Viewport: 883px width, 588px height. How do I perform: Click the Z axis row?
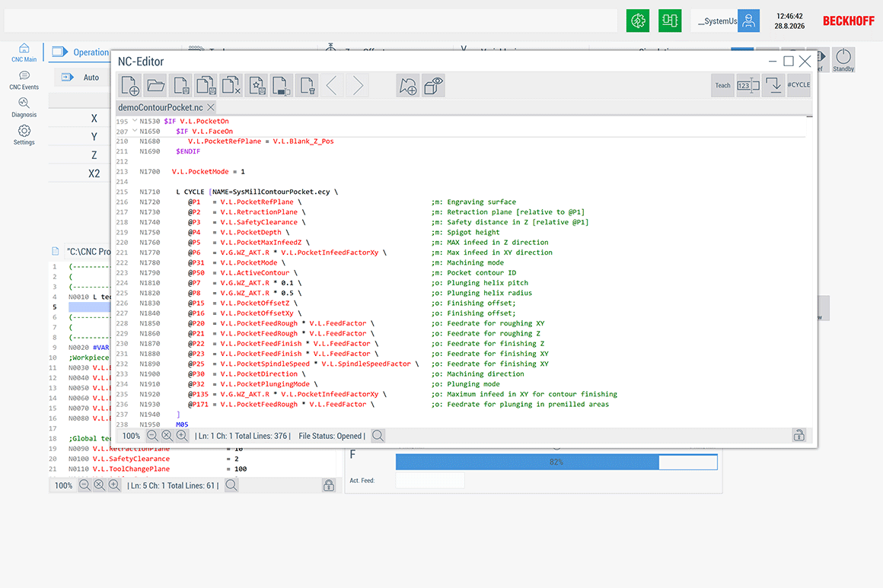pyautogui.click(x=79, y=154)
